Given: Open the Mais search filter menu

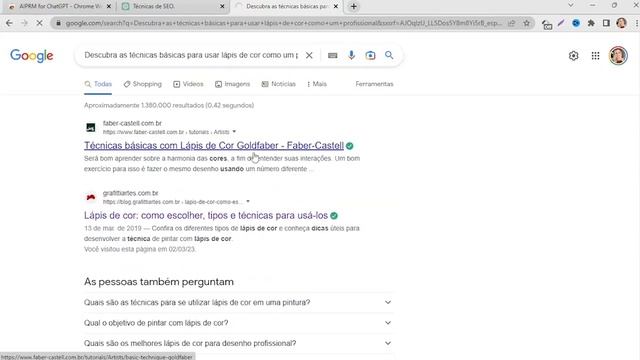Looking at the screenshot, I should click(317, 84).
